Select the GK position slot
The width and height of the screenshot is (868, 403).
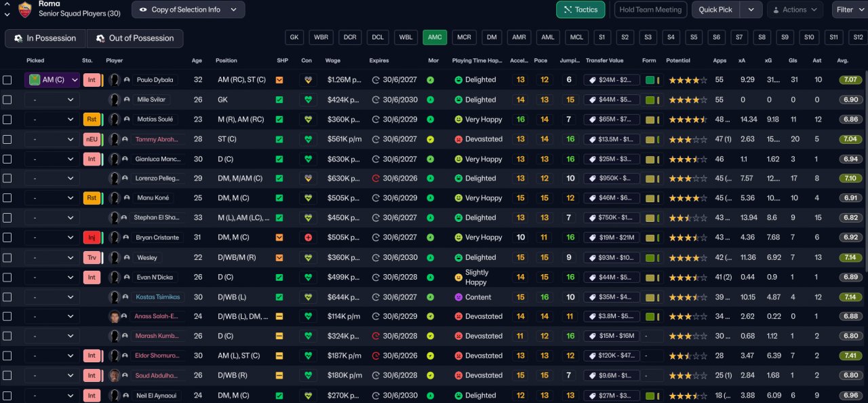(x=294, y=37)
